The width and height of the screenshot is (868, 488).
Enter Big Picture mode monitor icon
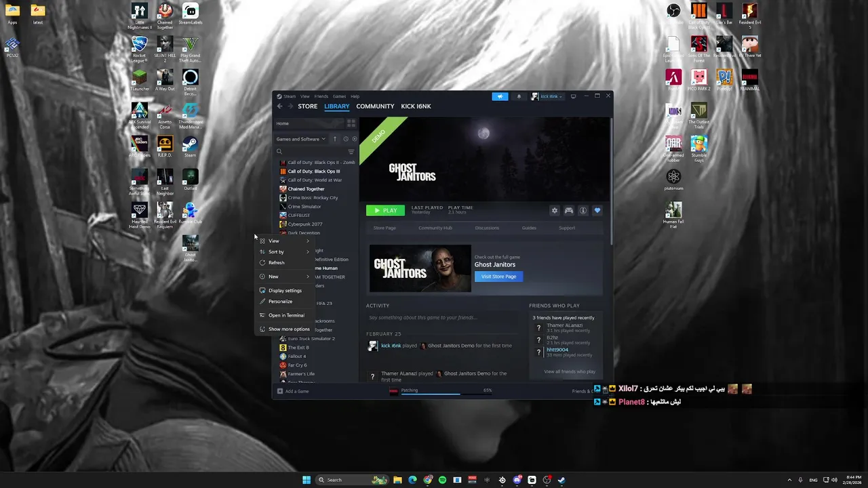pos(573,96)
